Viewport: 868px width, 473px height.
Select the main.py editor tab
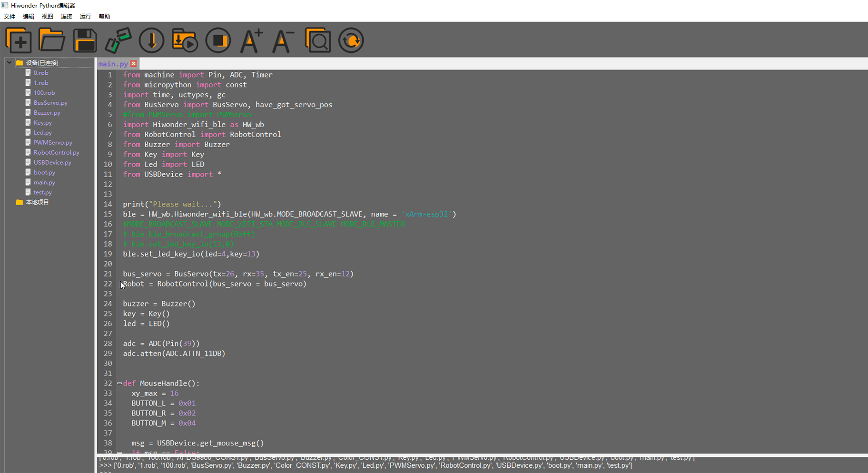[113, 64]
